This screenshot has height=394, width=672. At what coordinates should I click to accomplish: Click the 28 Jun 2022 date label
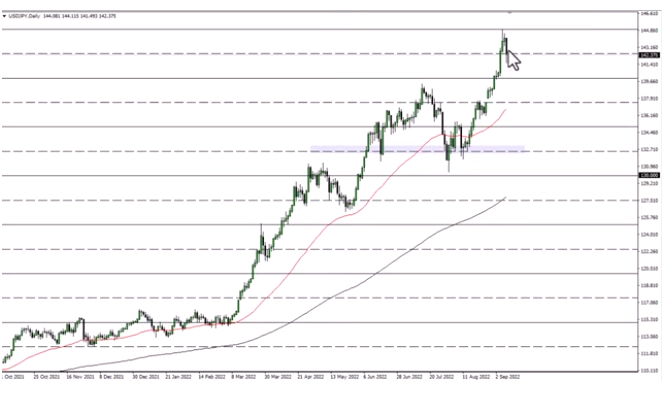[410, 377]
